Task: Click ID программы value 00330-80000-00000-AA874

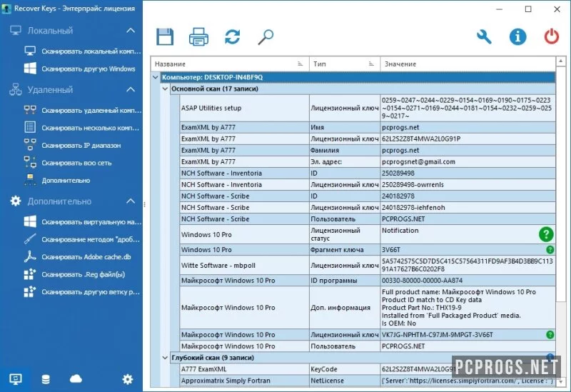Action: click(x=422, y=281)
